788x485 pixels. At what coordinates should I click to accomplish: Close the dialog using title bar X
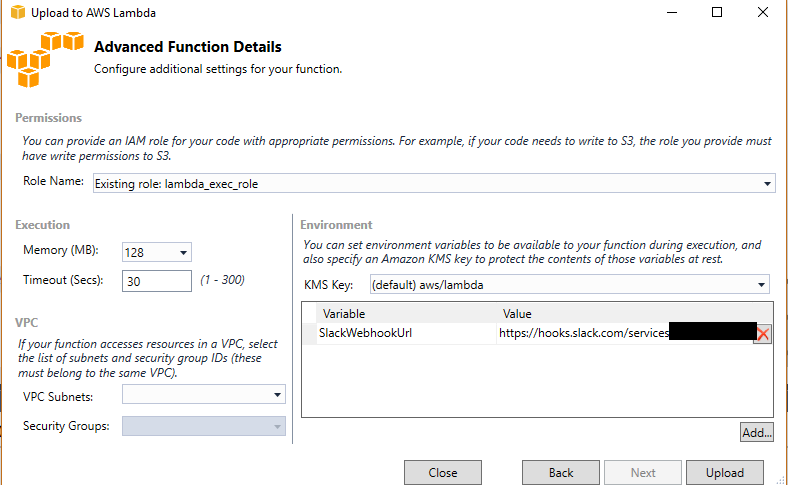click(x=762, y=12)
